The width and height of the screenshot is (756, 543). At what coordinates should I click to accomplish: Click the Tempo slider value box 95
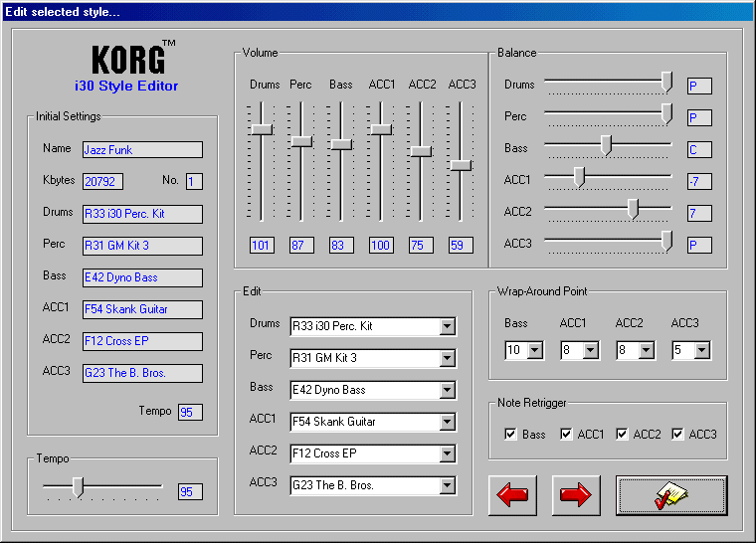click(190, 492)
